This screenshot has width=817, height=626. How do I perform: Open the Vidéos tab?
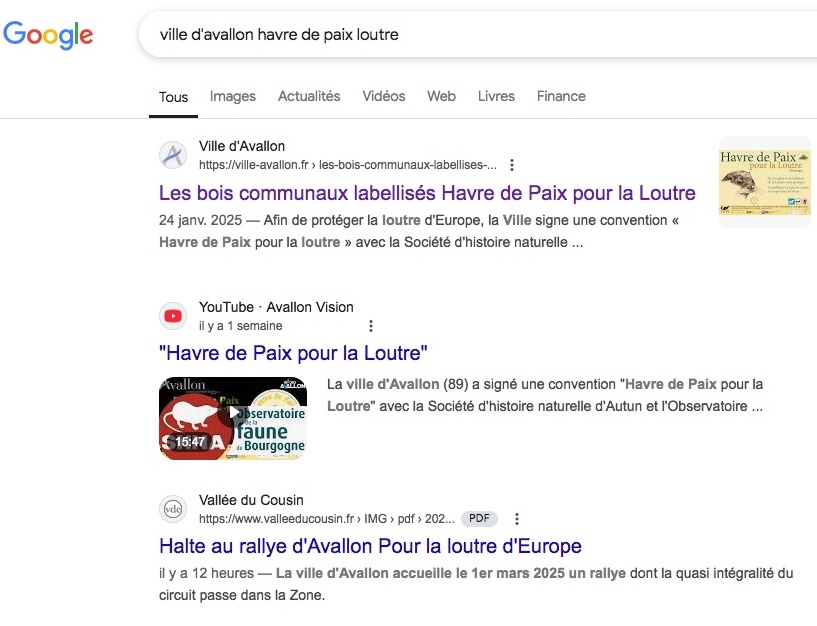point(384,96)
